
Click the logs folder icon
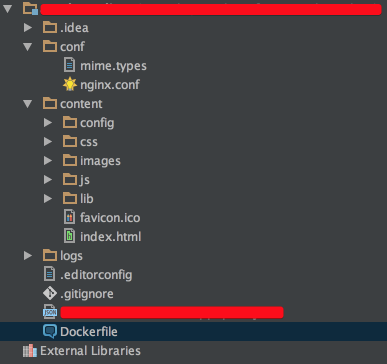coord(50,255)
